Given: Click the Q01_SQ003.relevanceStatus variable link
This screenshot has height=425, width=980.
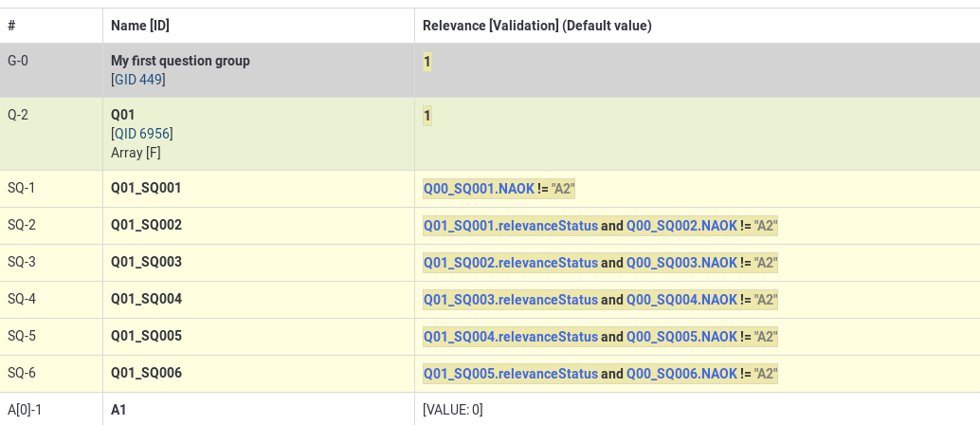Looking at the screenshot, I should pyautogui.click(x=511, y=300).
